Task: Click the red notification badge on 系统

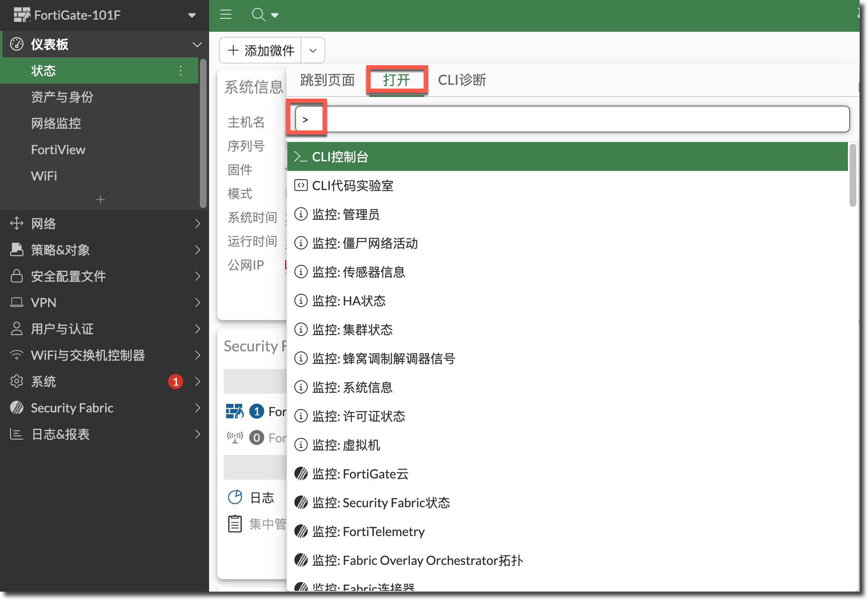Action: click(176, 381)
